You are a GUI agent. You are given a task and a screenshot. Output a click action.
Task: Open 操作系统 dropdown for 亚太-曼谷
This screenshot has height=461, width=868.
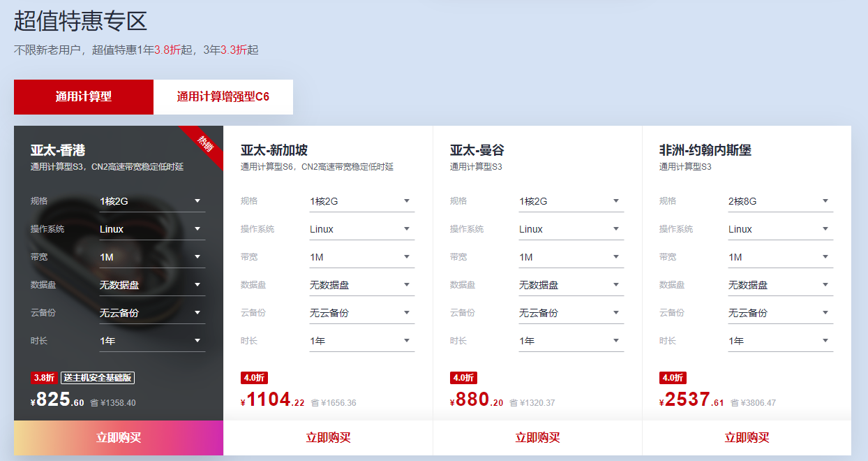[x=571, y=229]
